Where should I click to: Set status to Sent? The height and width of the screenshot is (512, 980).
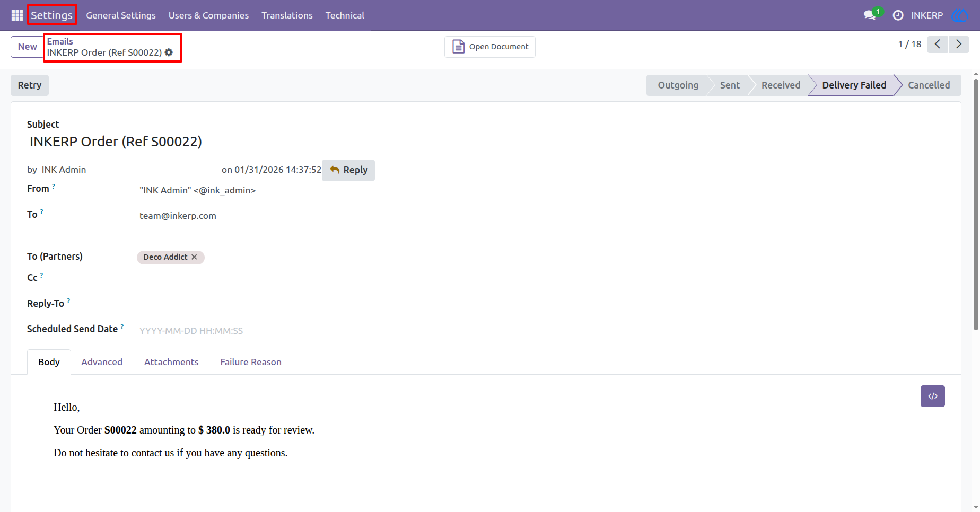coord(730,85)
